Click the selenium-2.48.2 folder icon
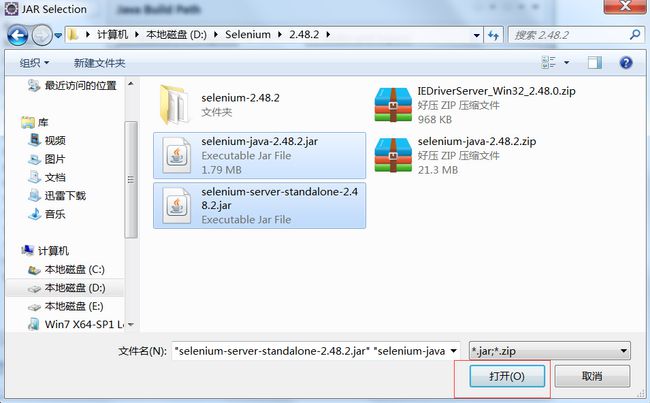This screenshot has height=403, width=650. (x=174, y=104)
